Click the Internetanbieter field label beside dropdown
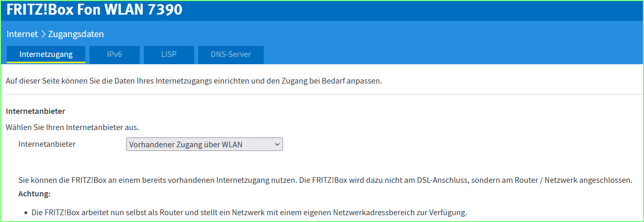Viewport: 644px width, 222px height. coord(47,144)
